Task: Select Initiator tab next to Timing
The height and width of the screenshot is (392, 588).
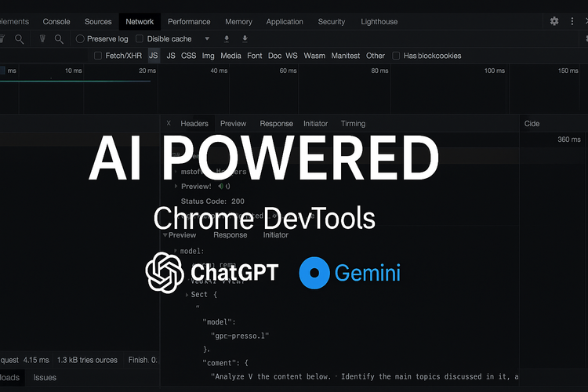Action: (x=315, y=123)
